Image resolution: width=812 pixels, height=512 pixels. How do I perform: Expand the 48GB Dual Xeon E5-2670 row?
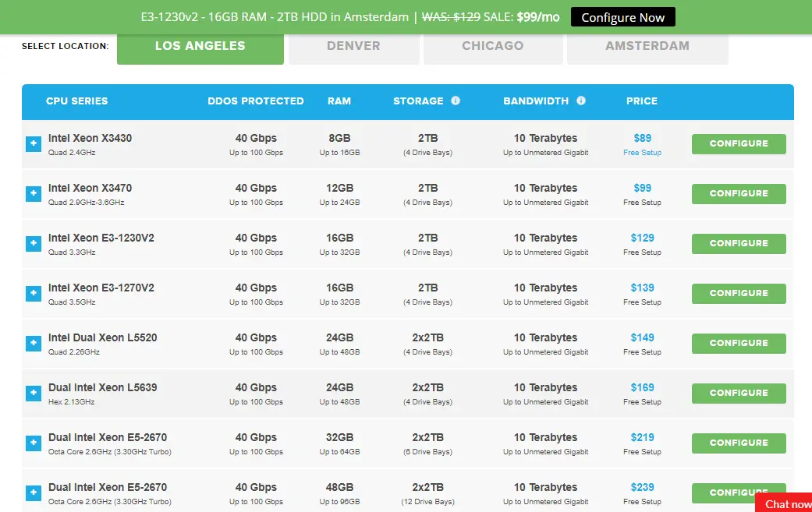point(34,493)
